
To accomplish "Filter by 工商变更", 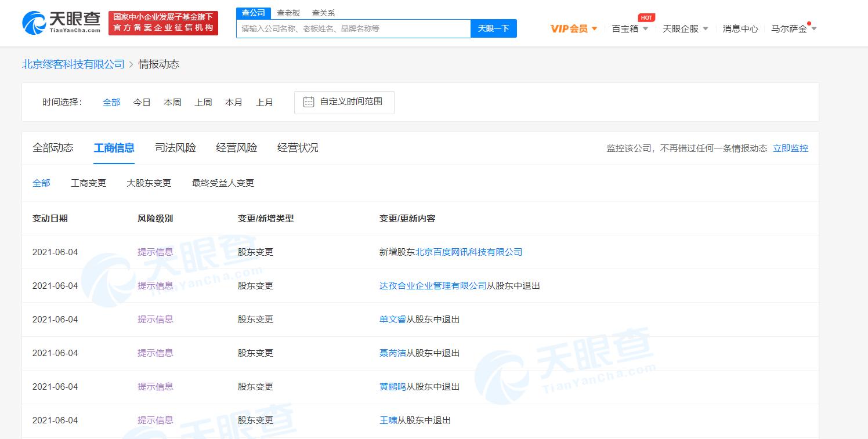I will pyautogui.click(x=88, y=183).
